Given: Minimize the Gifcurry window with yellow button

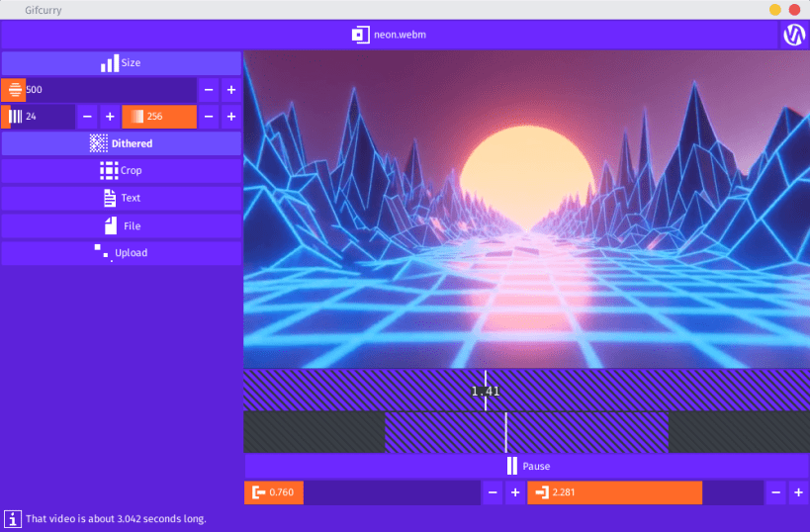Looking at the screenshot, I should [x=774, y=10].
